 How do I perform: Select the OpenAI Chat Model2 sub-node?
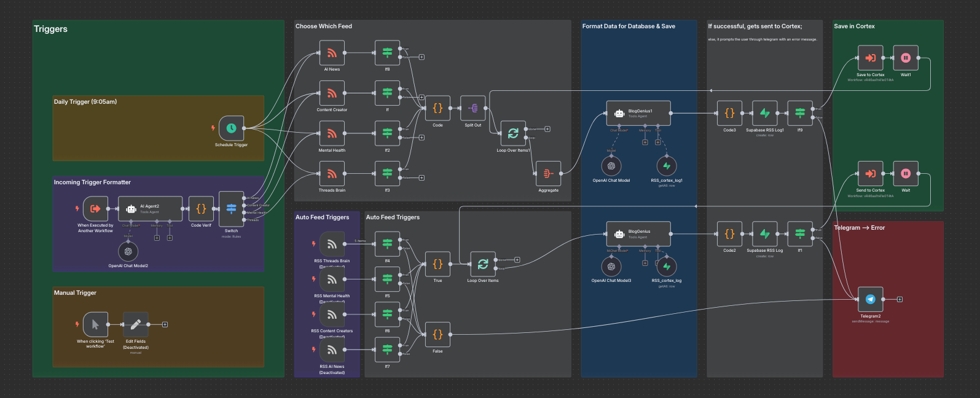pyautogui.click(x=128, y=251)
